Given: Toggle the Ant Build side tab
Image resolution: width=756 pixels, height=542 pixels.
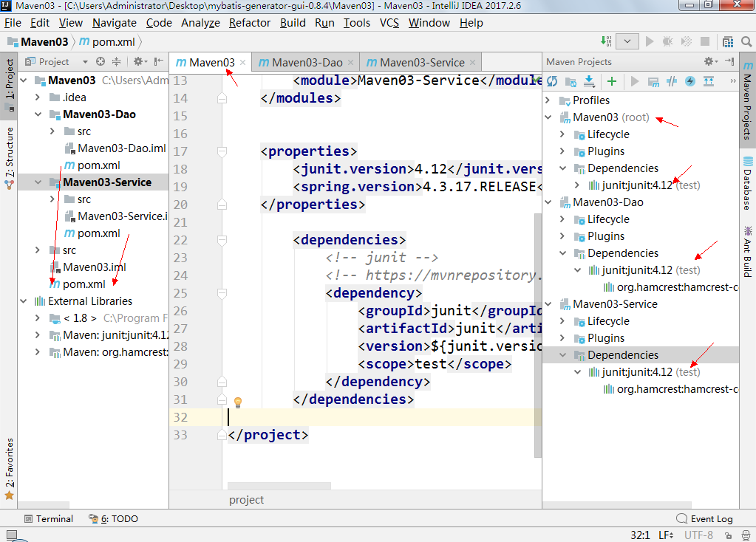Looking at the screenshot, I should 747,252.
